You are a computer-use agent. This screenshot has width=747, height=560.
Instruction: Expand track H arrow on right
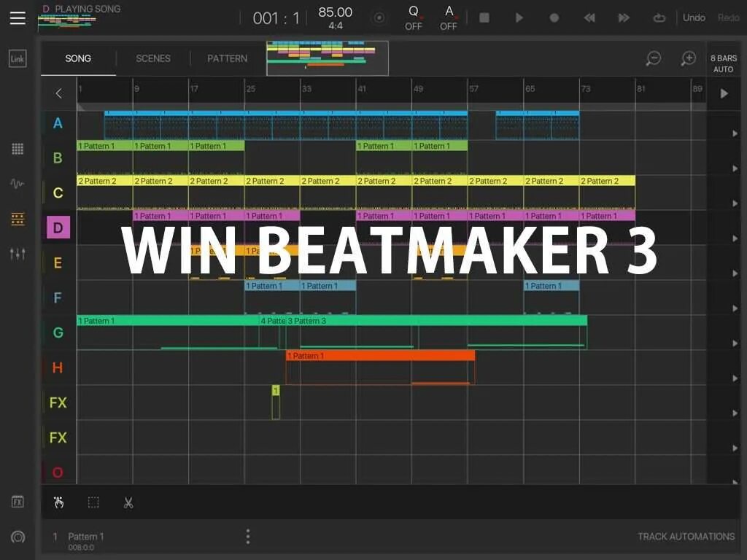[735, 378]
